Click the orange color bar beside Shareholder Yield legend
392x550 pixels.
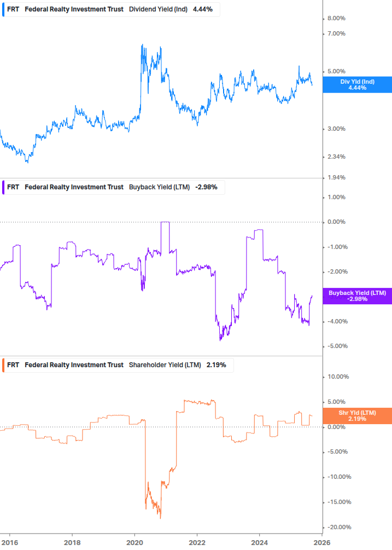pos(3,365)
